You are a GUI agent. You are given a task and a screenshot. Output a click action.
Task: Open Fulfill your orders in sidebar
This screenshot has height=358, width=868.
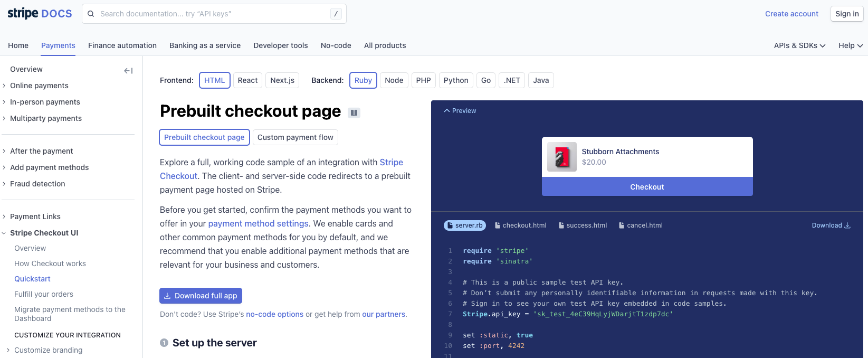click(44, 294)
